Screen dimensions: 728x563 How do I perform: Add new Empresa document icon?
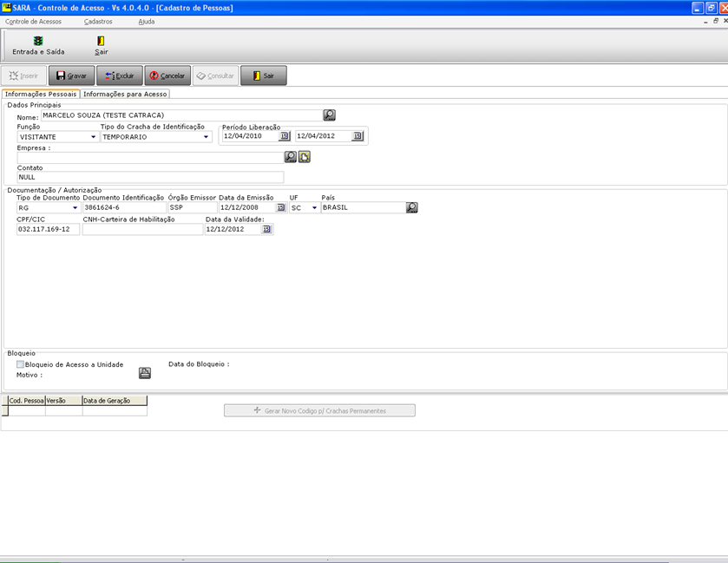[x=304, y=157]
